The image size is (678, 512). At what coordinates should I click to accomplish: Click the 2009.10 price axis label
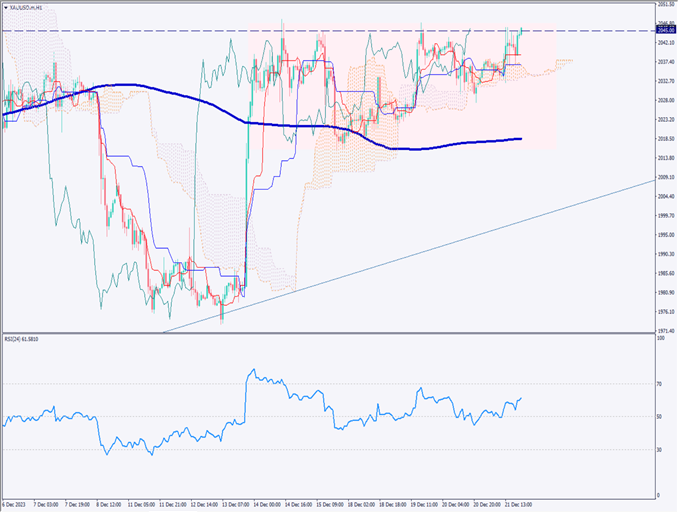coord(664,177)
